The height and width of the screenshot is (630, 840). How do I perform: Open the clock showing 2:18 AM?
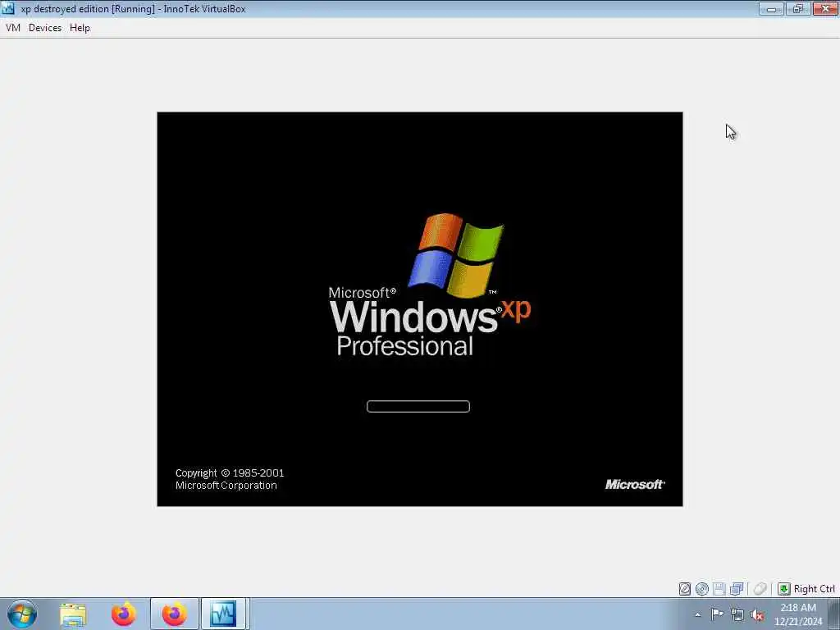pyautogui.click(x=798, y=614)
